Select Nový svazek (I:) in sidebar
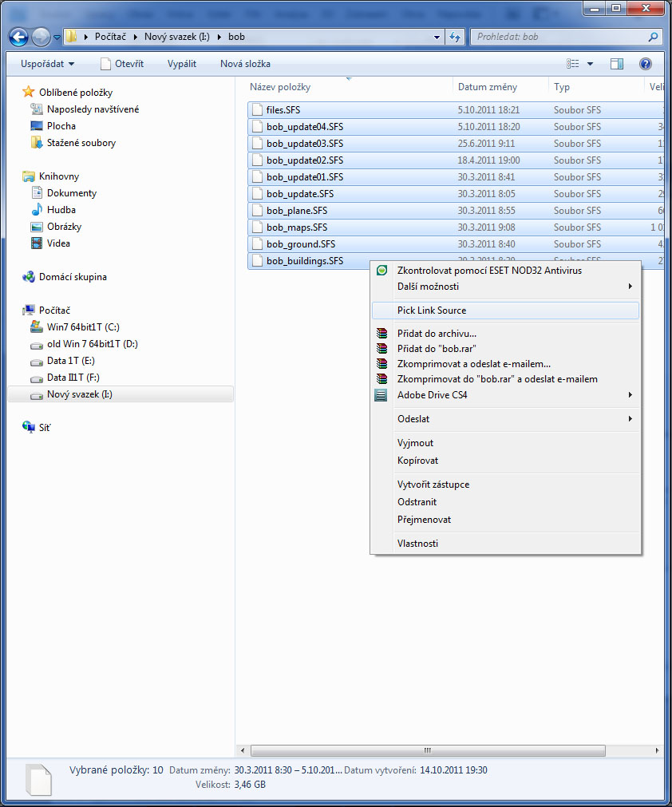Image resolution: width=672 pixels, height=807 pixels. pos(121,394)
